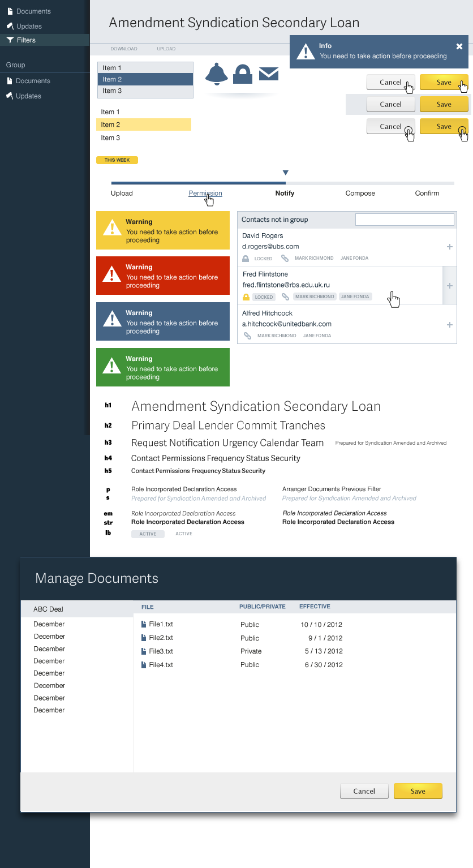
Task: Click the warning triangle in the Info alert
Action: [306, 51]
